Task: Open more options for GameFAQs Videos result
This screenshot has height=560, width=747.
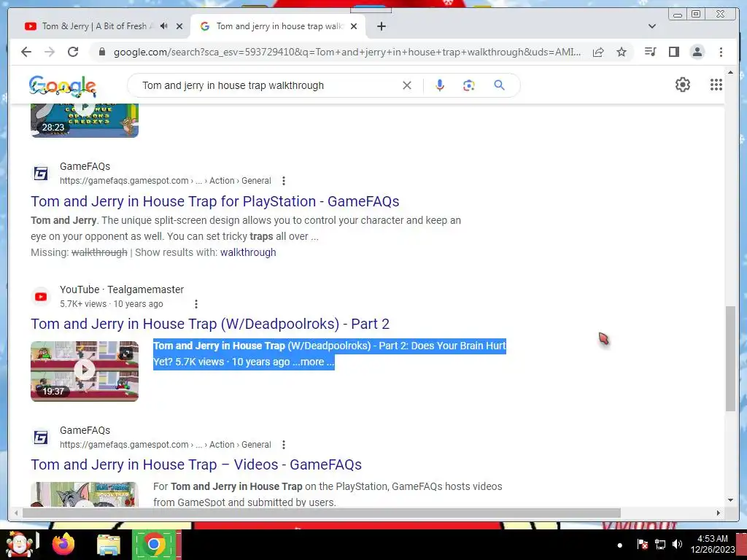Action: pos(284,445)
